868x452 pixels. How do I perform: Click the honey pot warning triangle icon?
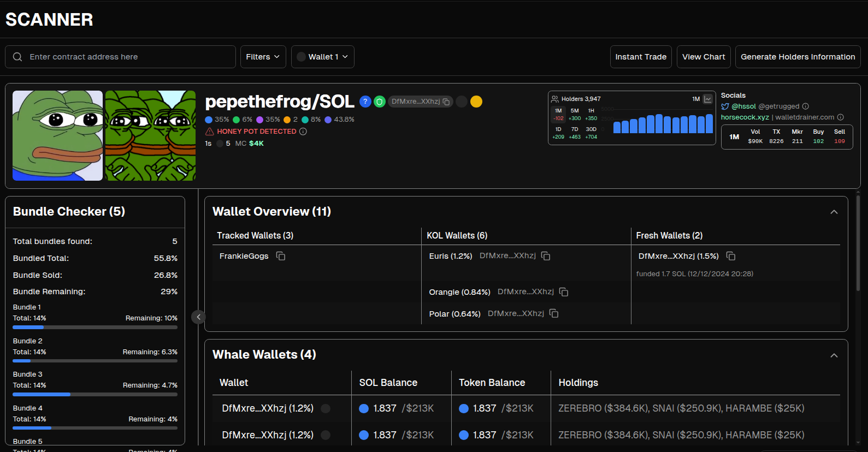click(209, 132)
